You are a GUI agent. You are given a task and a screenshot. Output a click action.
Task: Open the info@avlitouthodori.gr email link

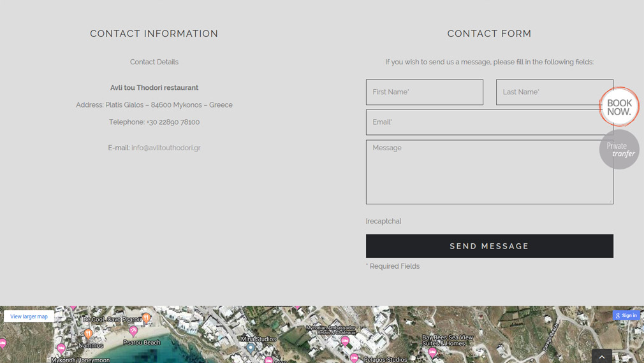click(166, 148)
